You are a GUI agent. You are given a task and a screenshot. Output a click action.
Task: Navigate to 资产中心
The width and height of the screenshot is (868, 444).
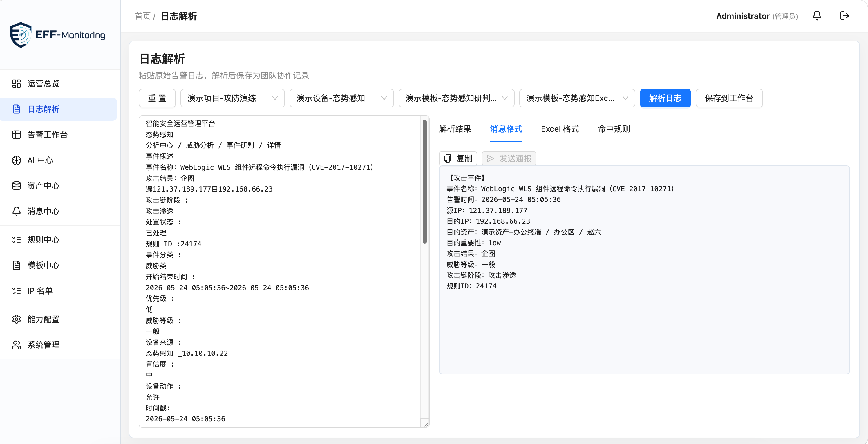59,186
